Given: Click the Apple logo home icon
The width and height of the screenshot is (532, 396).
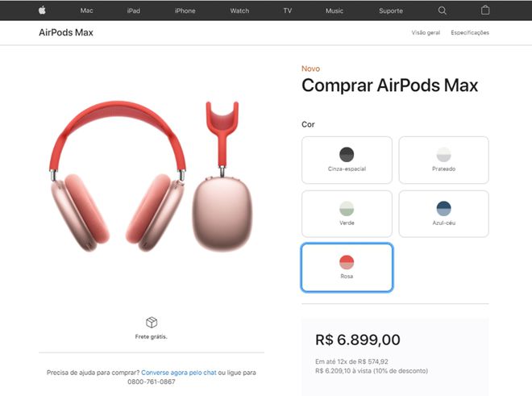Looking at the screenshot, I should tap(42, 10).
